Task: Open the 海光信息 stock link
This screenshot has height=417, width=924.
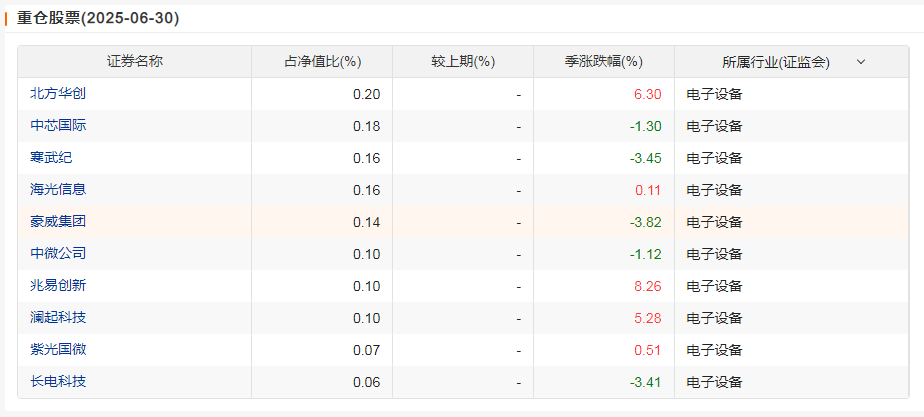Action: [58, 190]
